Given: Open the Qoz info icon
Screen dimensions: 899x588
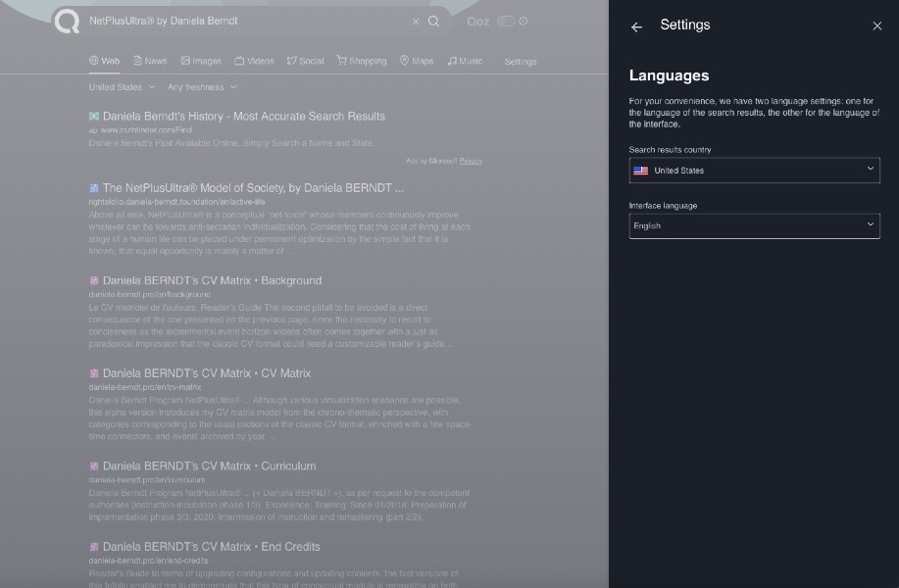Looking at the screenshot, I should click(524, 22).
